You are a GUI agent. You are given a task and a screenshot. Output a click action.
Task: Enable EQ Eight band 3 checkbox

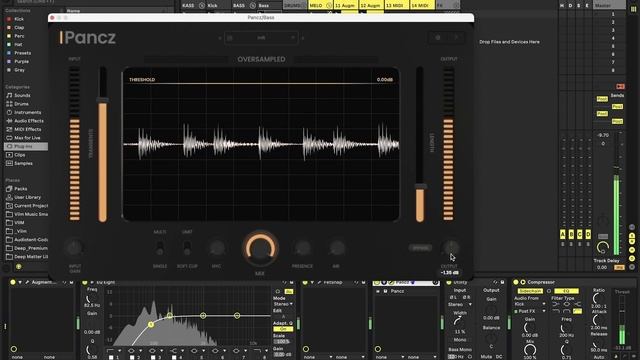[x=153, y=357]
